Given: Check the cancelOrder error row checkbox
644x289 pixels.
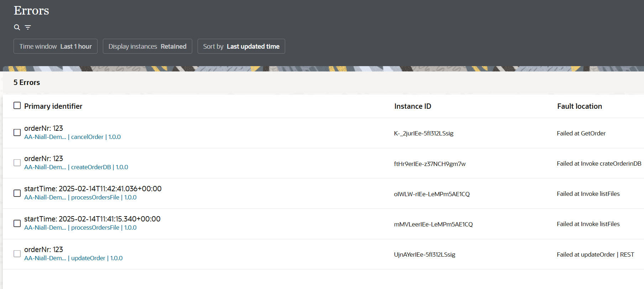Looking at the screenshot, I should (x=17, y=133).
